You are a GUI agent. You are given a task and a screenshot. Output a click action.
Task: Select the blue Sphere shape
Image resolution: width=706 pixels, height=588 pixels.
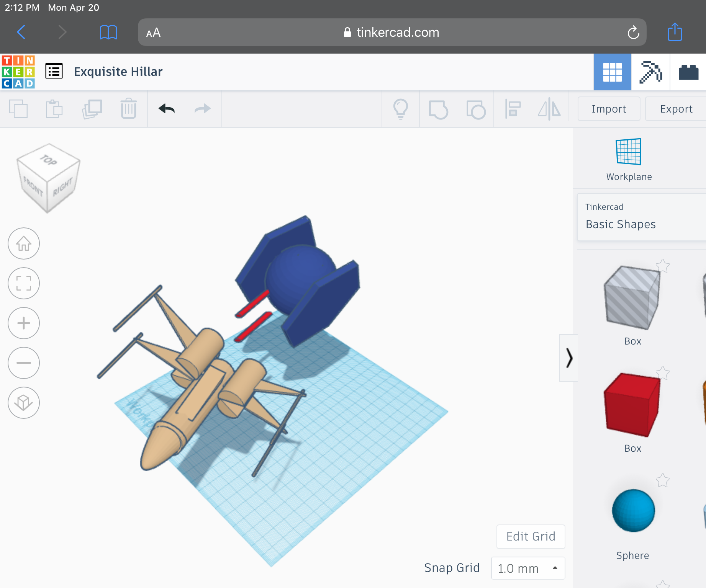point(633,510)
